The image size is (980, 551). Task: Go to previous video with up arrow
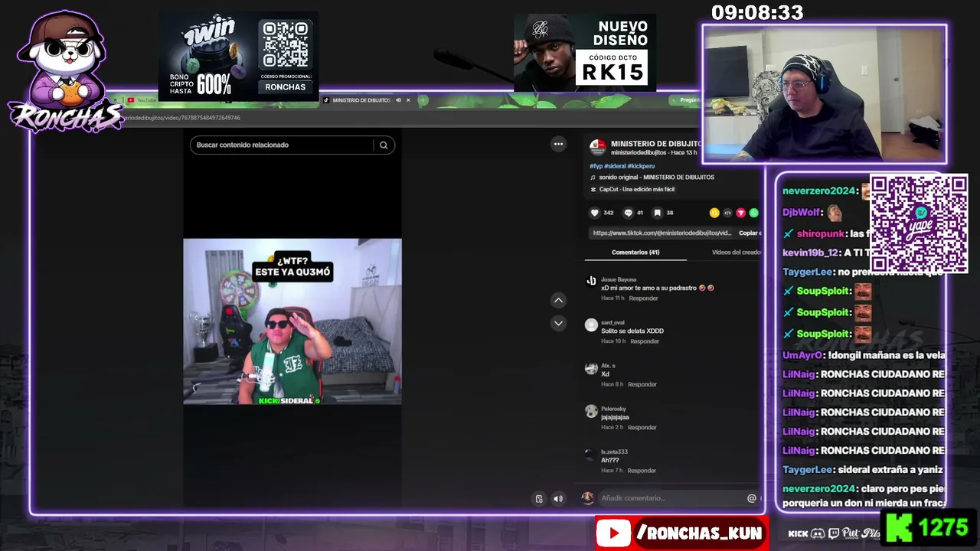558,301
